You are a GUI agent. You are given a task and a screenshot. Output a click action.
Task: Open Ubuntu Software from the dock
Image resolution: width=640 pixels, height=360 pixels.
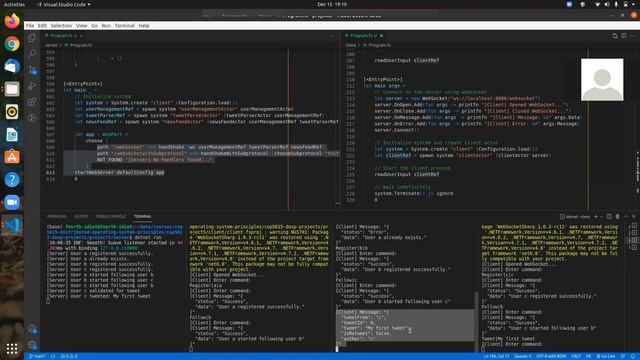coord(12,157)
